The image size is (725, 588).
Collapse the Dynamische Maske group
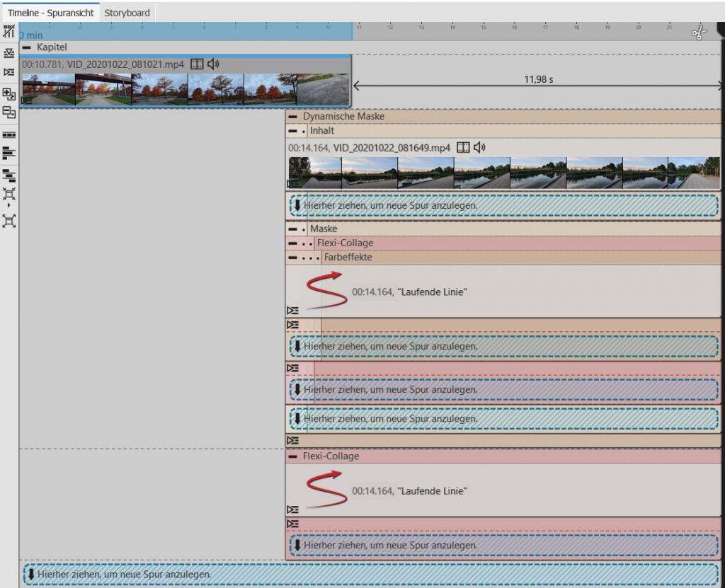[x=293, y=117]
